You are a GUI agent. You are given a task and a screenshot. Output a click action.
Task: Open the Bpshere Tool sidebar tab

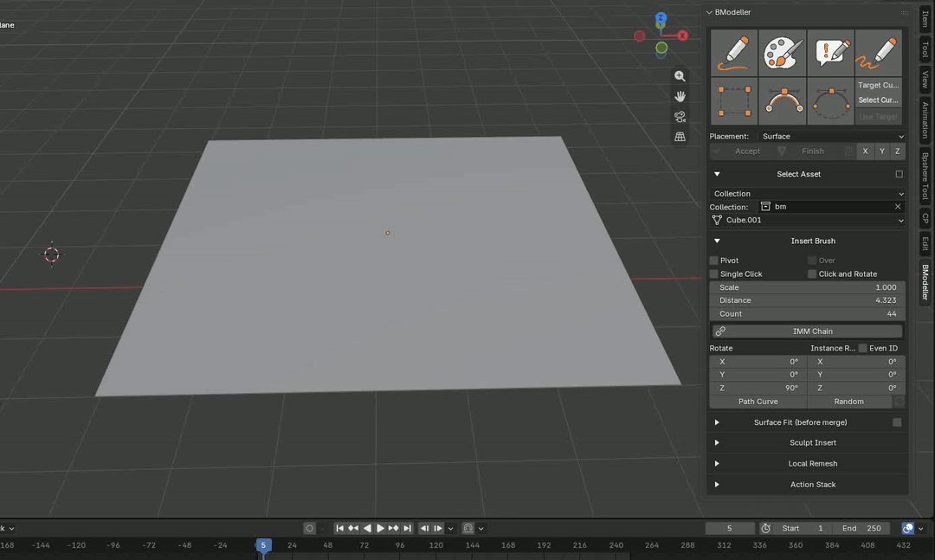pos(925,176)
